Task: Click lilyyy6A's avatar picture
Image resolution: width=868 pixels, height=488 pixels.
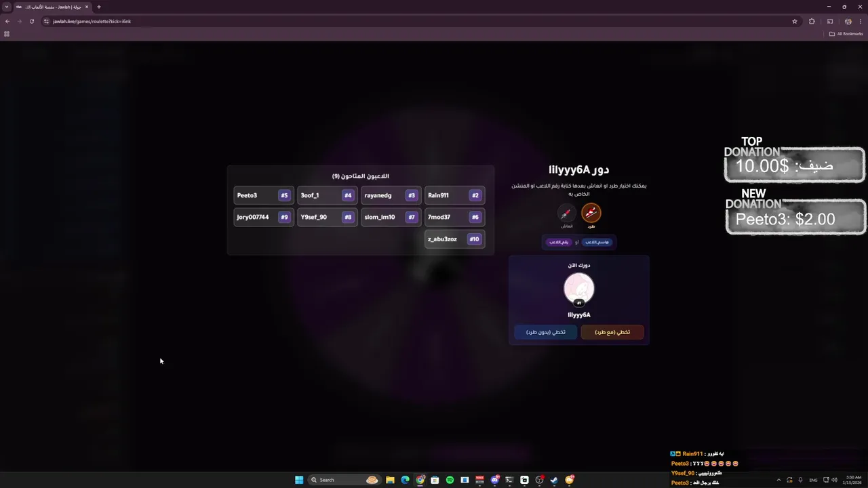Action: (579, 289)
